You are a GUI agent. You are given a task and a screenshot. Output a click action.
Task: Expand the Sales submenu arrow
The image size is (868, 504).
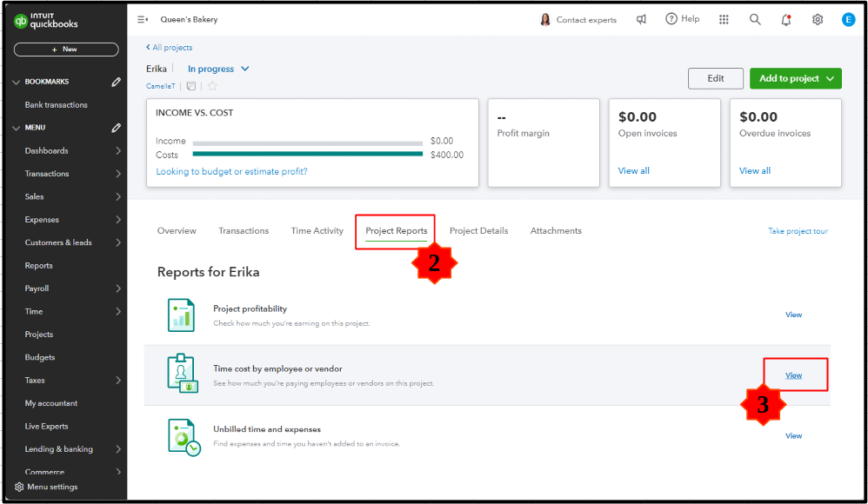(118, 196)
